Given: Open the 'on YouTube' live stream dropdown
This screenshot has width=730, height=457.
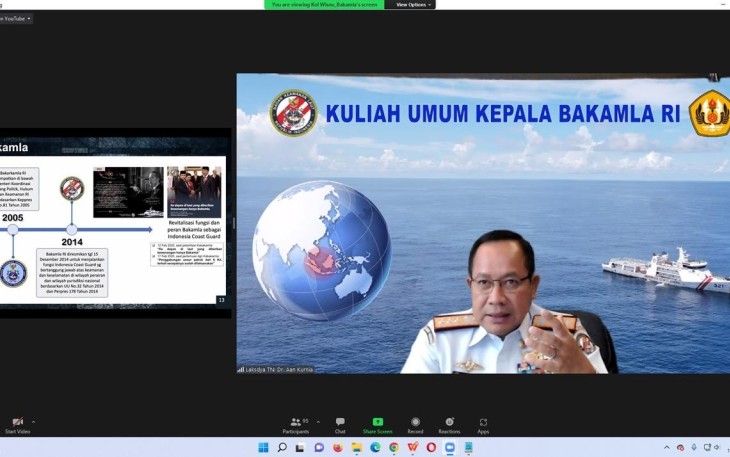Looking at the screenshot, I should click(x=15, y=19).
